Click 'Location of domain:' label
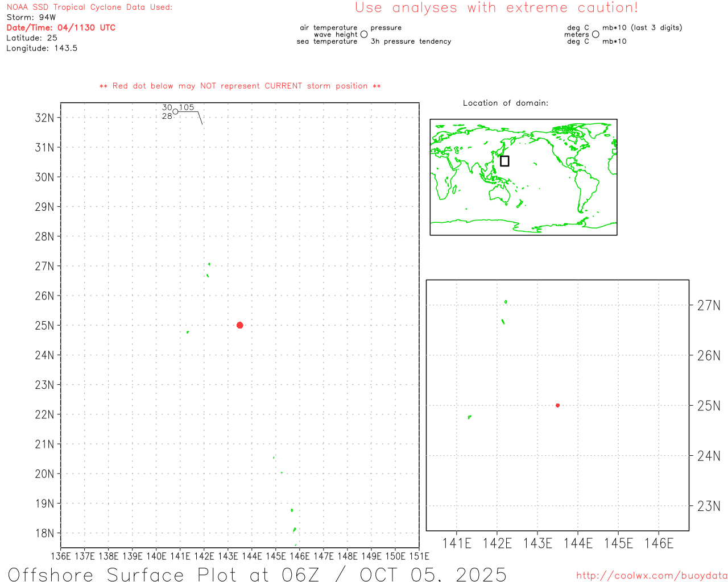 [506, 103]
